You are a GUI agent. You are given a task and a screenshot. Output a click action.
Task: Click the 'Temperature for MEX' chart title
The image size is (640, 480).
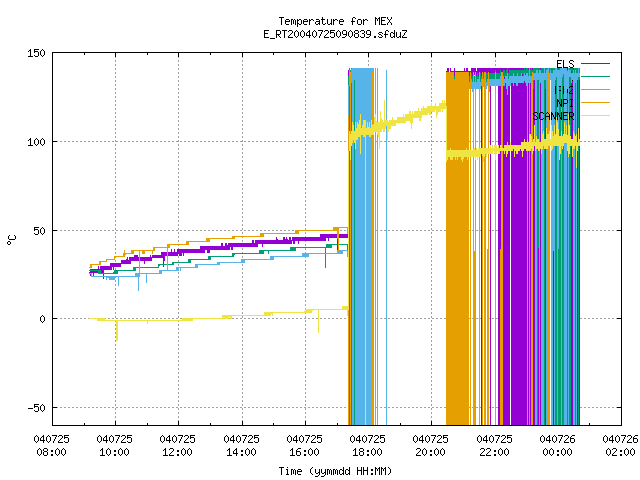pyautogui.click(x=335, y=21)
